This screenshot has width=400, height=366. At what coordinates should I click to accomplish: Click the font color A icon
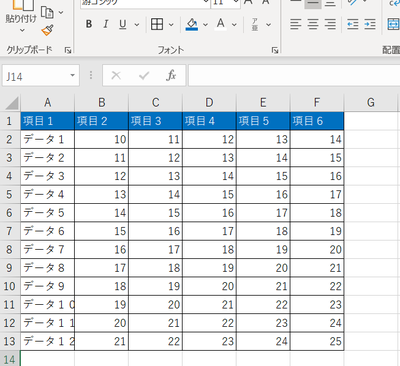[220, 24]
